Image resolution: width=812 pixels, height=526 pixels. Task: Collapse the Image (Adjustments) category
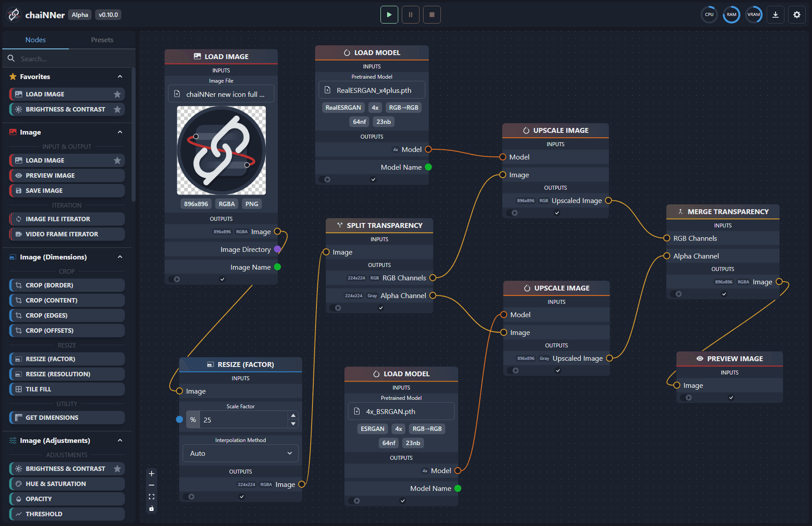tap(120, 440)
